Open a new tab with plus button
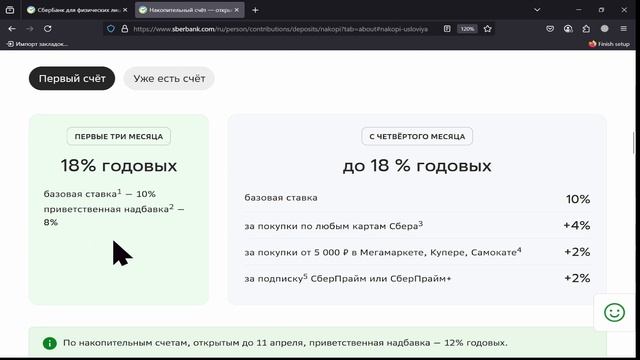The image size is (640, 360). 256,10
